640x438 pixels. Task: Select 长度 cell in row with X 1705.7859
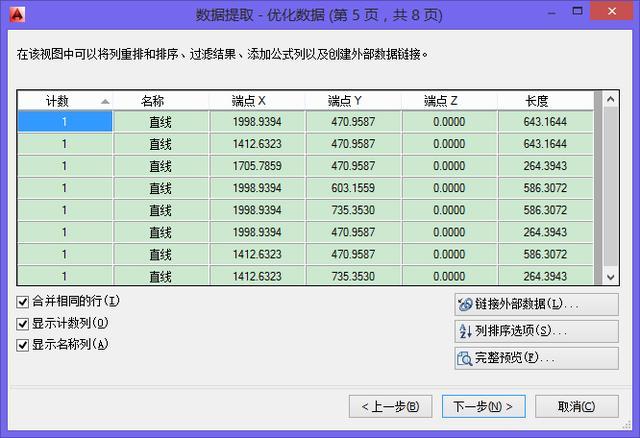click(x=545, y=166)
